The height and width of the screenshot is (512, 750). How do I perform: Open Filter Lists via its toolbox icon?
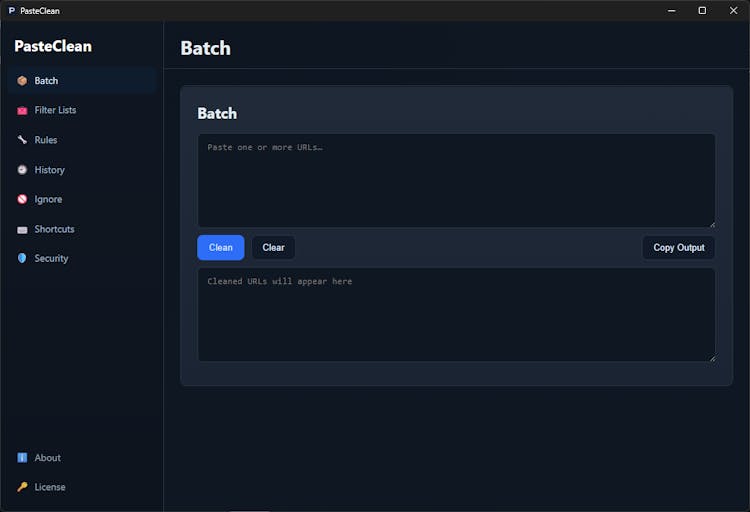tap(22, 110)
